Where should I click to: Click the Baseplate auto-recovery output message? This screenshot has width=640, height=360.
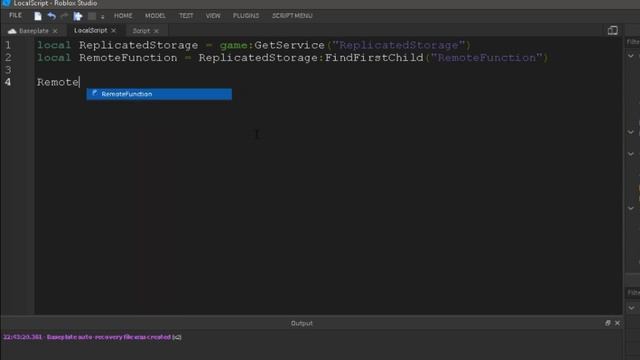click(x=92, y=337)
